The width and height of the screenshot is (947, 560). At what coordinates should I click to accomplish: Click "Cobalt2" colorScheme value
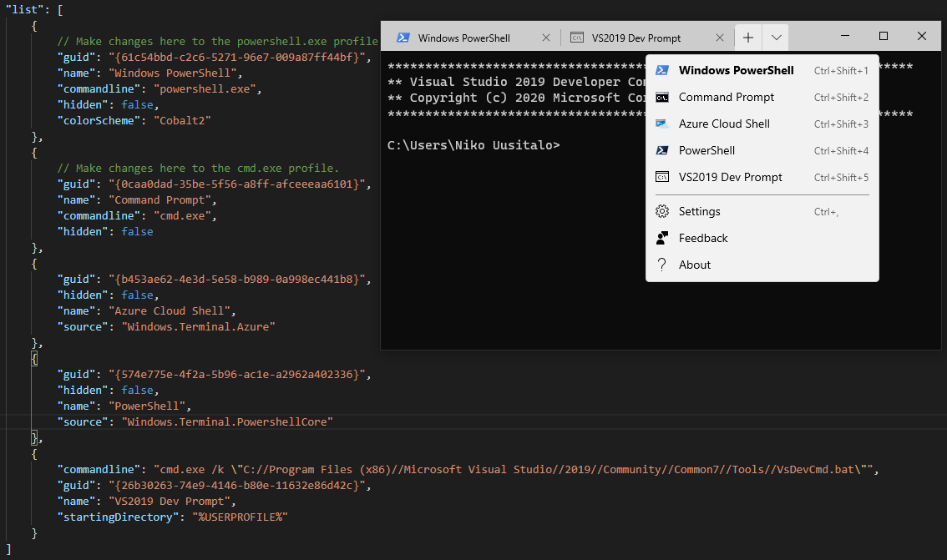(182, 121)
